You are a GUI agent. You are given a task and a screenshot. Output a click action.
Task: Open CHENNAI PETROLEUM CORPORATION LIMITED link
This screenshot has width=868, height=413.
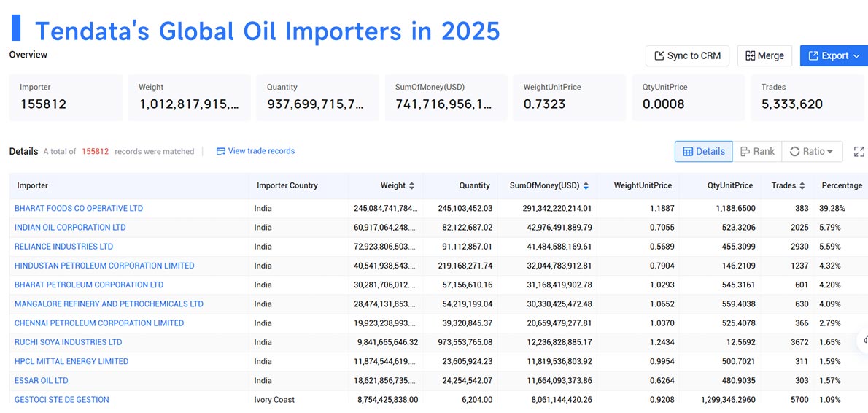coord(99,323)
